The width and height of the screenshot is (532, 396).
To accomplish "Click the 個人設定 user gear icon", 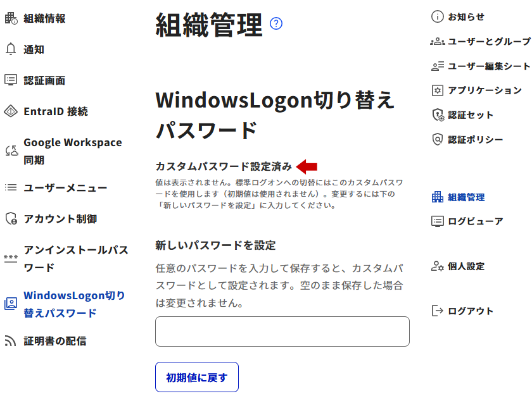I will tap(438, 266).
